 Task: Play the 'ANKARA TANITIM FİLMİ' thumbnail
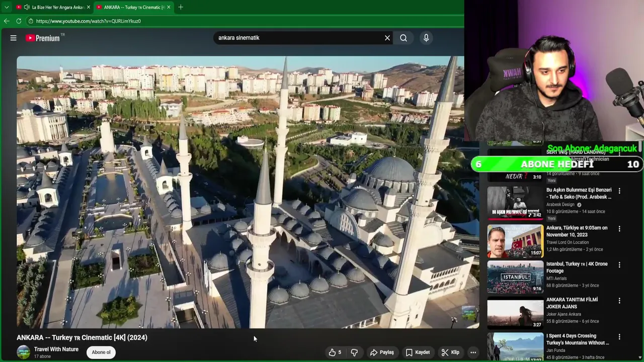tap(515, 313)
